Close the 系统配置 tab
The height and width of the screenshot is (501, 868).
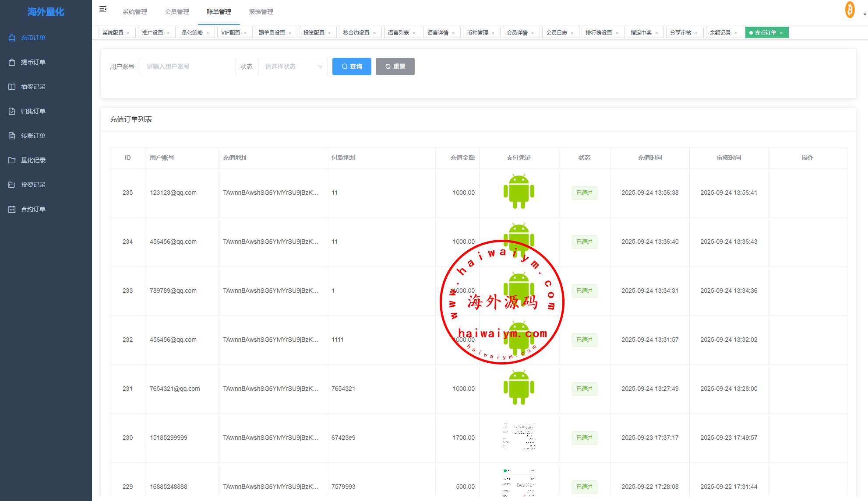click(128, 33)
